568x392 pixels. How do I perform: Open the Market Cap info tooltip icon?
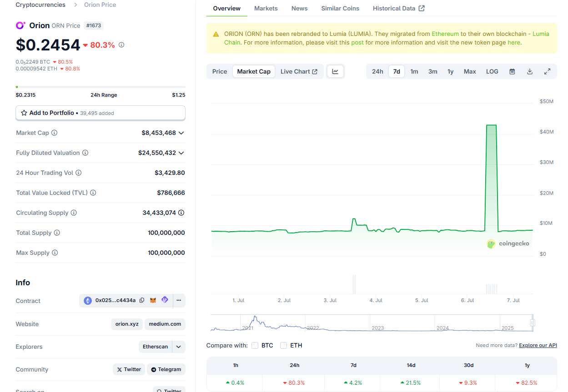coord(55,133)
